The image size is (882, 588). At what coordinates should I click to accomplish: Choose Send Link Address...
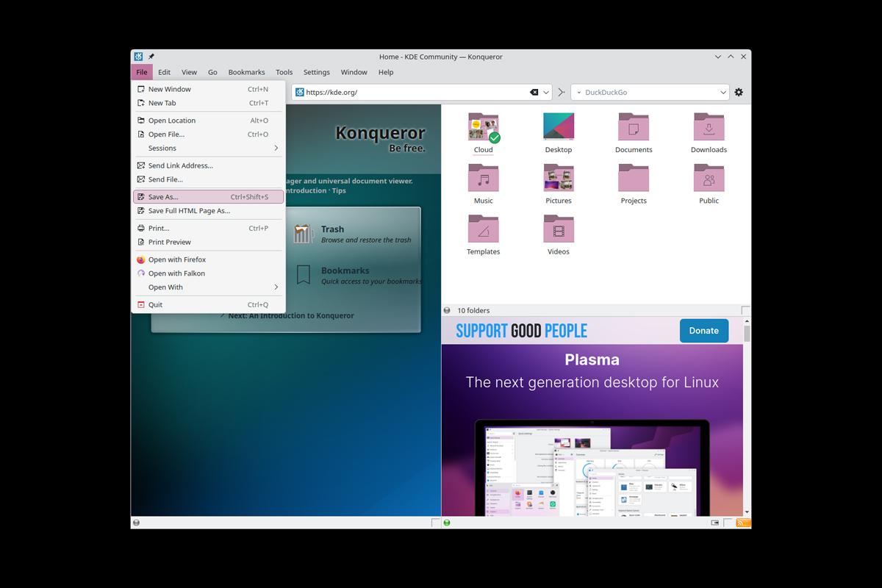click(208, 165)
